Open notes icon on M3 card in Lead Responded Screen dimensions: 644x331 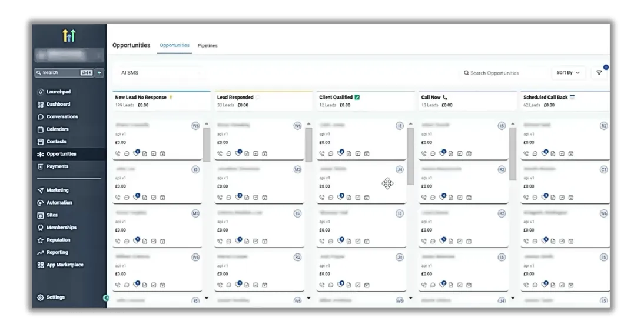click(247, 198)
